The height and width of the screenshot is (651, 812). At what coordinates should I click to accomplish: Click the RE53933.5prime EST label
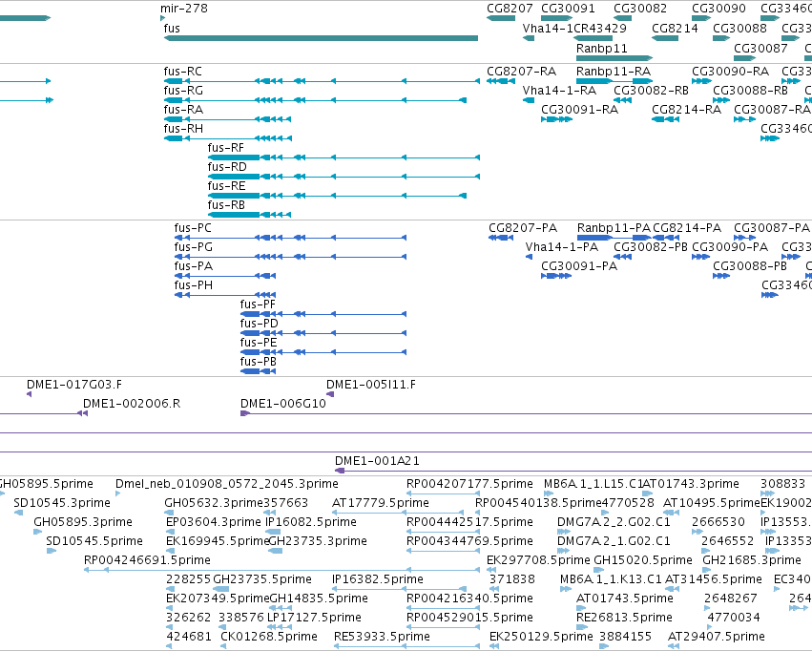point(383,637)
